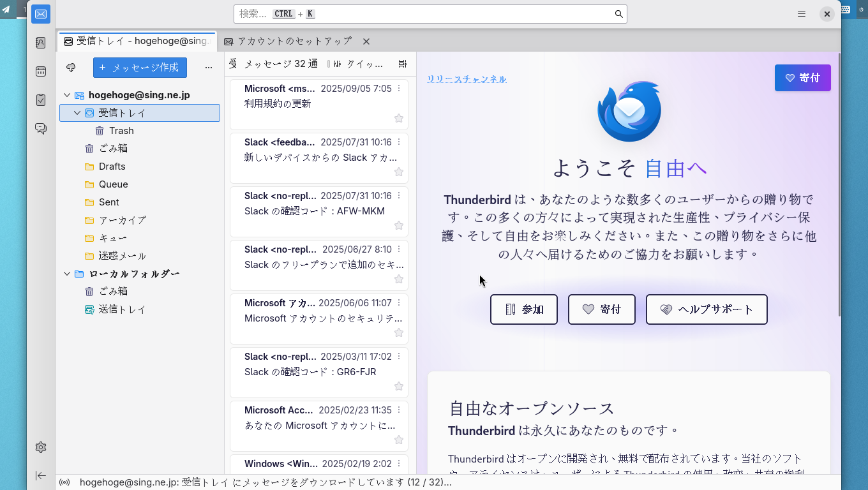Select the Queue folder
This screenshot has width=868, height=490.
coord(140,184)
